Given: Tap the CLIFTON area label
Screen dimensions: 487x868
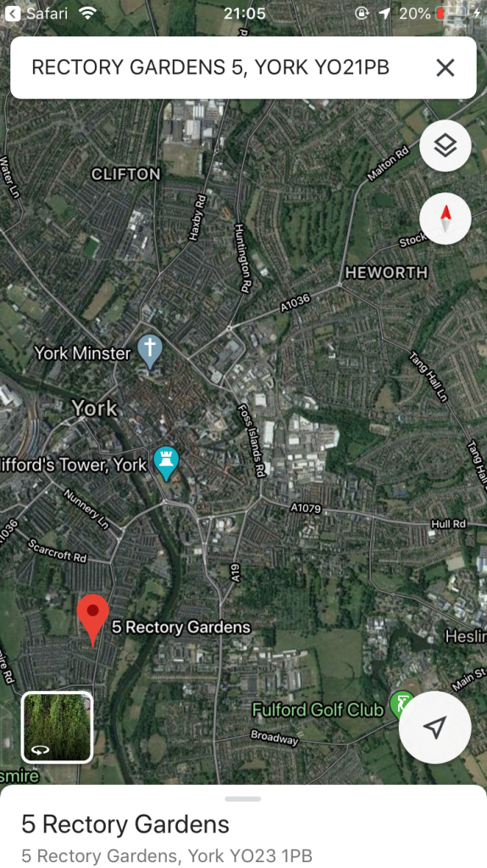Looking at the screenshot, I should (126, 175).
